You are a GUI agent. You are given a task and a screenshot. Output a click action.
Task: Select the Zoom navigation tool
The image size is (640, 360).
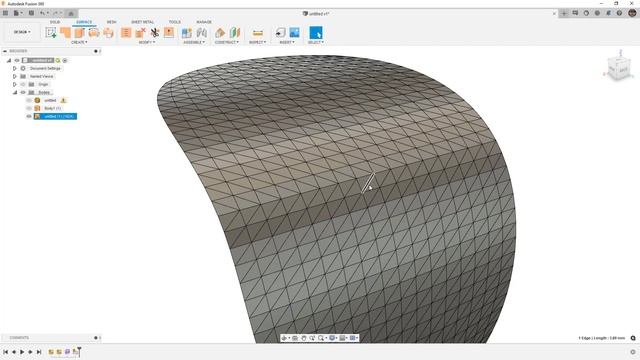[x=312, y=338]
